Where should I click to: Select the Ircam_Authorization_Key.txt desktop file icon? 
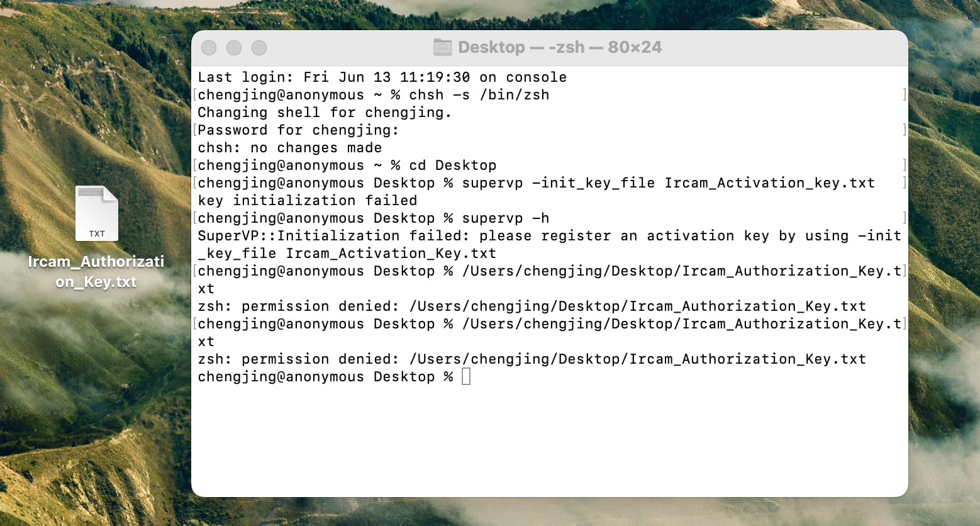(97, 213)
